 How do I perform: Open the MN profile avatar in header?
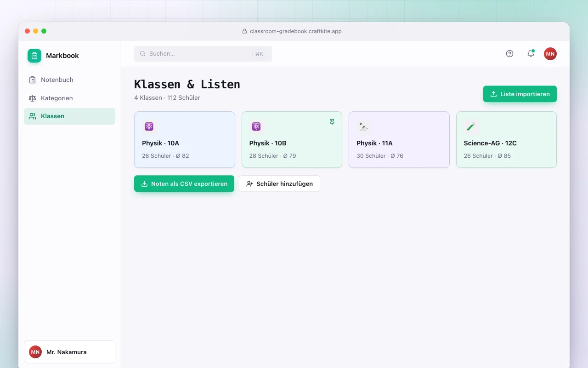[x=550, y=54]
